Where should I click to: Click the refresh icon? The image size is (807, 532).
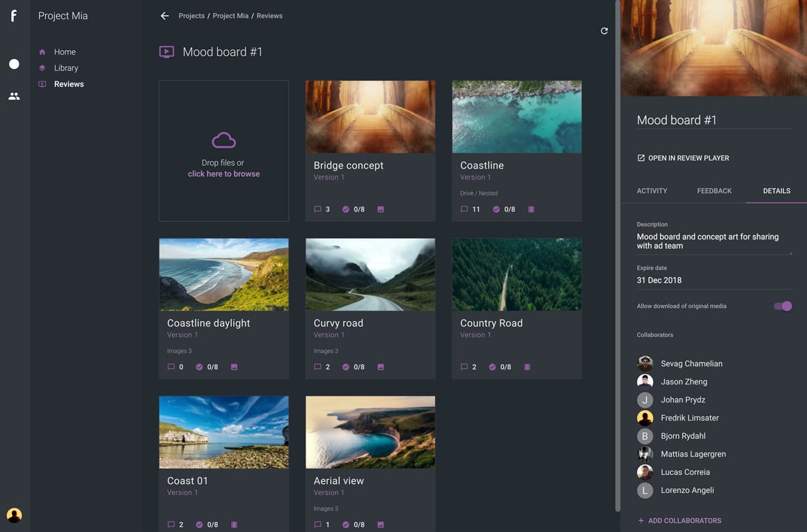click(x=604, y=31)
